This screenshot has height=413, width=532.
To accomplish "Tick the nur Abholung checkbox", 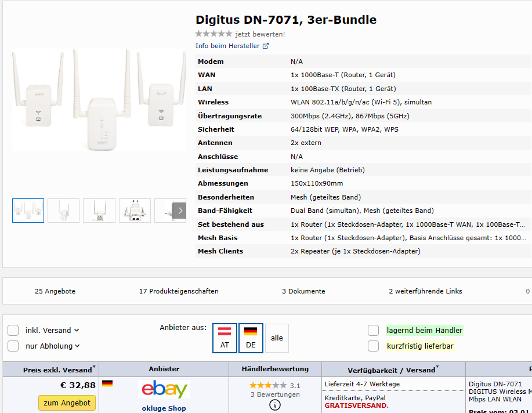I will tap(13, 346).
